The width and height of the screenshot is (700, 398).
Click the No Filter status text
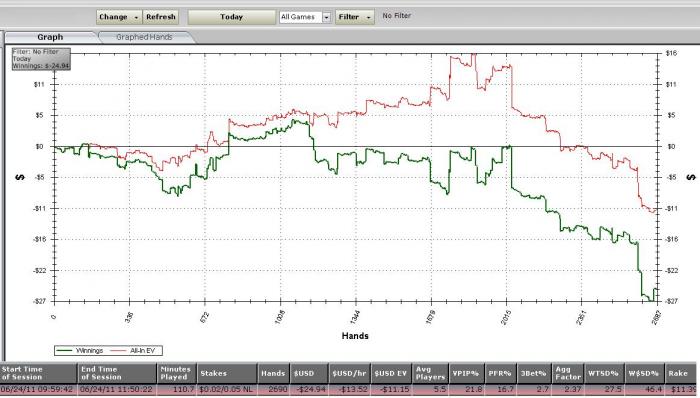tap(396, 16)
